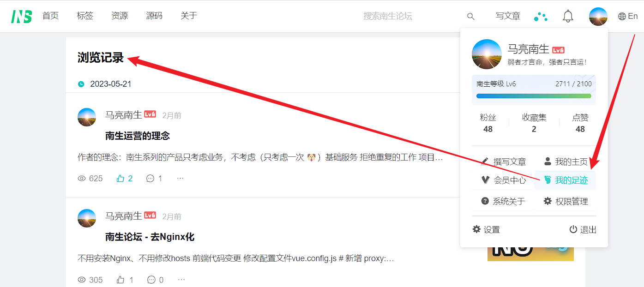Click the 退出 logout power icon
The width and height of the screenshot is (644, 287).
pos(583,229)
